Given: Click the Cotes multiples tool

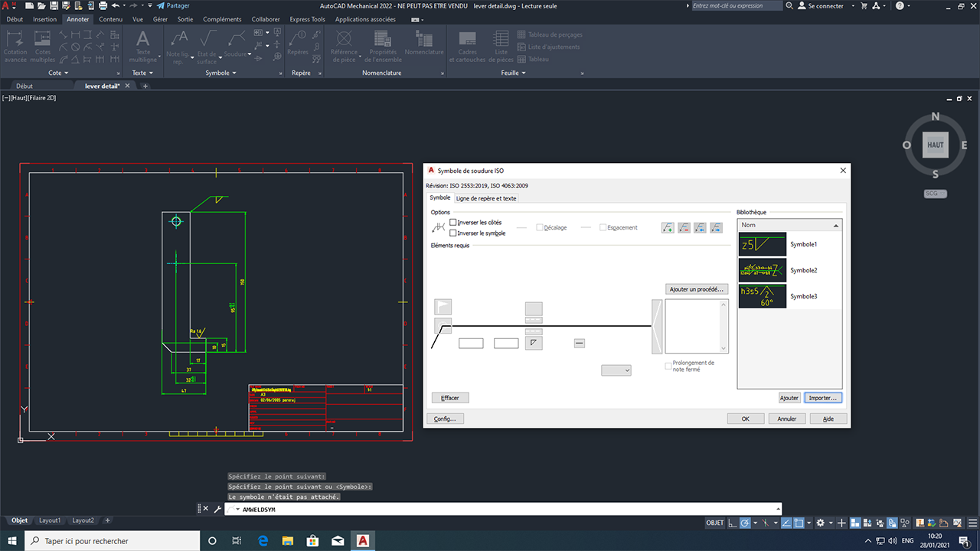Looking at the screenshot, I should click(43, 46).
